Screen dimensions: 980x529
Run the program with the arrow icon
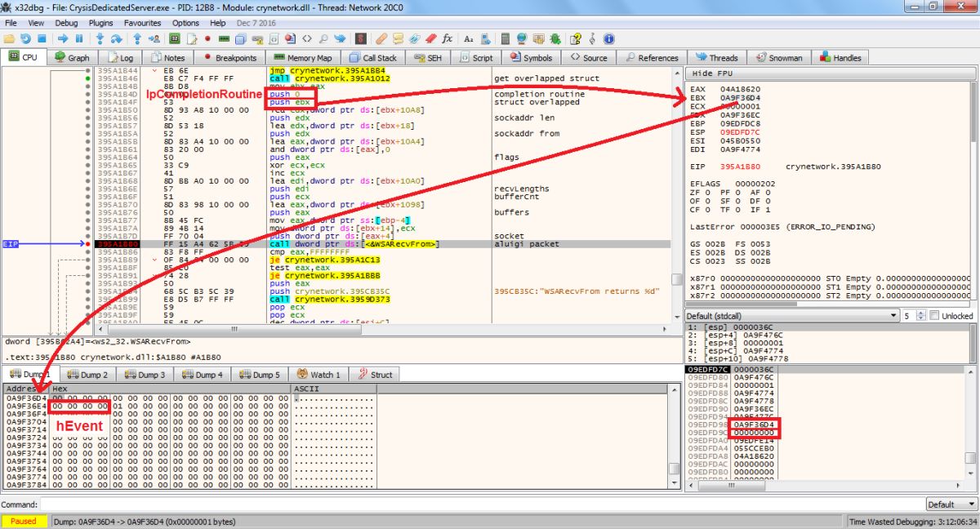[63, 38]
